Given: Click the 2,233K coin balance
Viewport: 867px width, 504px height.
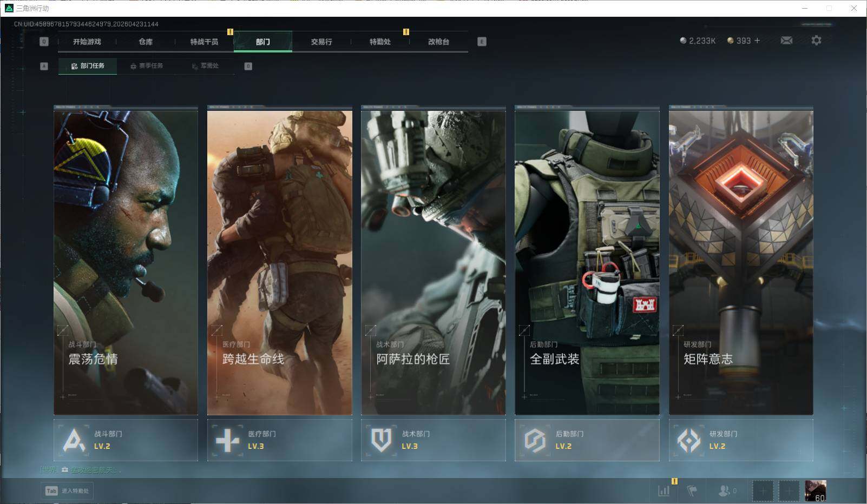Looking at the screenshot, I should tap(698, 41).
